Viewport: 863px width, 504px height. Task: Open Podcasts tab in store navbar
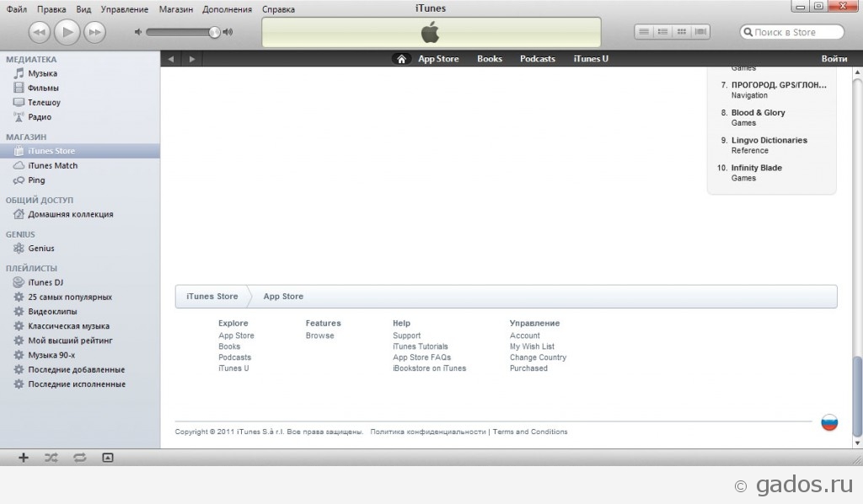[538, 59]
